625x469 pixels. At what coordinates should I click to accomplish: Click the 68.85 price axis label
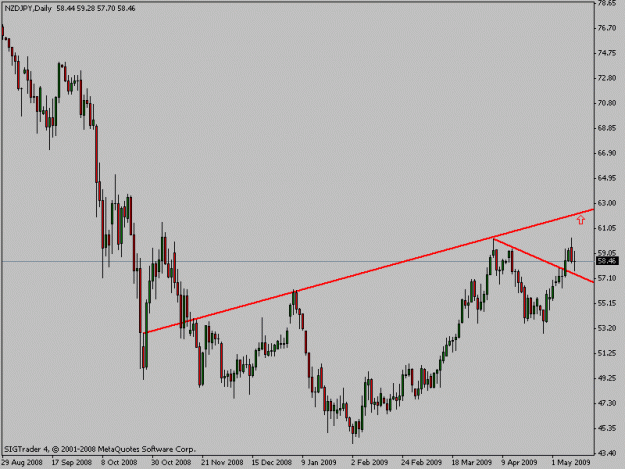click(607, 128)
